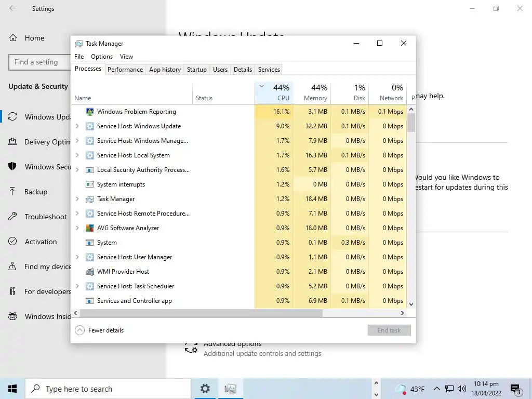Click the Service Host: Local System gear icon
The image size is (532, 399).
[89, 155]
